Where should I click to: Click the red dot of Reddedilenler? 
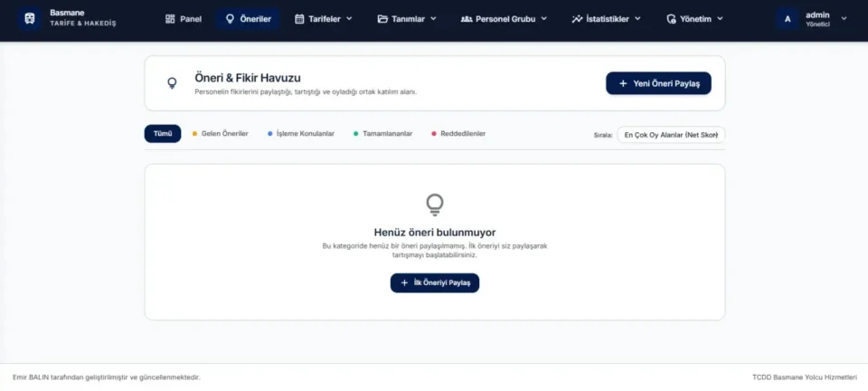pos(434,133)
